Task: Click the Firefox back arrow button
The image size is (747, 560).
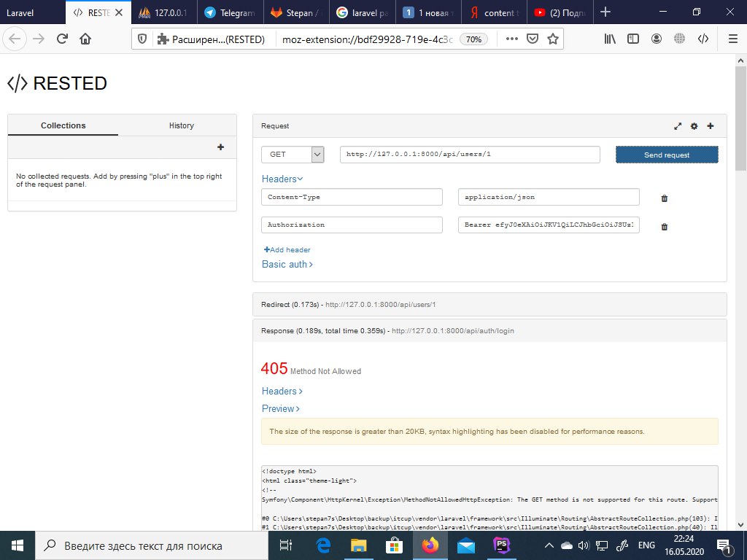Action: (15, 39)
